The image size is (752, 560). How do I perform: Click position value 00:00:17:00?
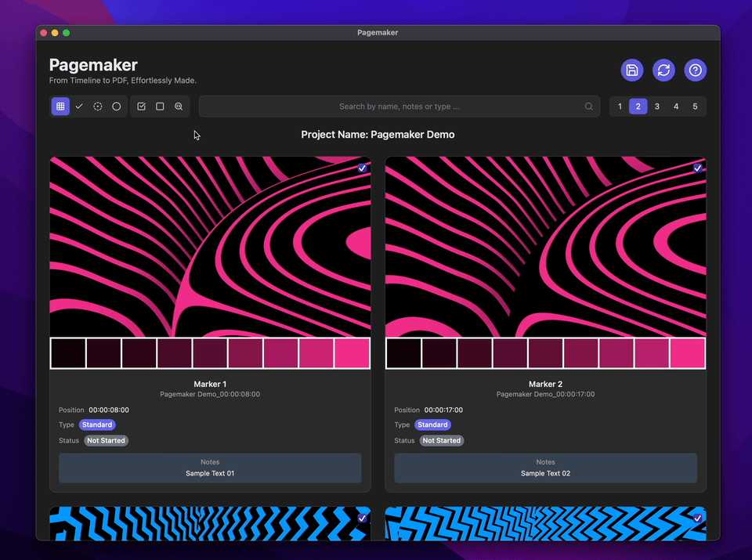coord(443,410)
